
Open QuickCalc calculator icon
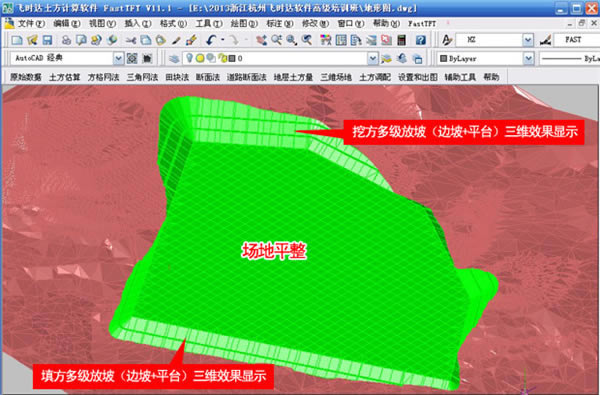(401, 40)
